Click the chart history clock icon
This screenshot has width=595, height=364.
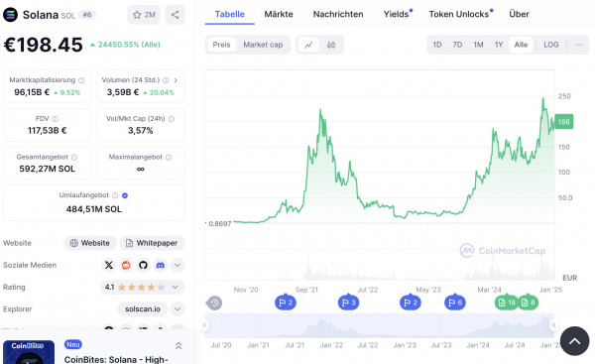point(214,303)
